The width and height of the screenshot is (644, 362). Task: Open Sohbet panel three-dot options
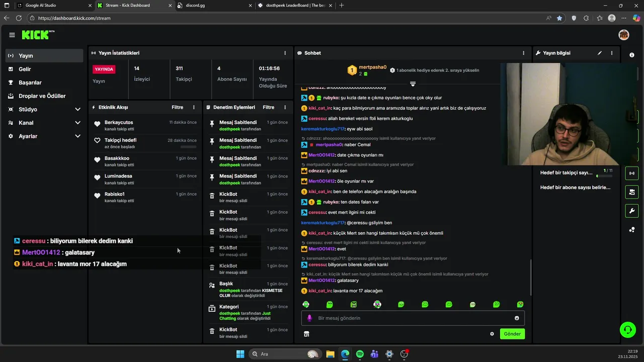pyautogui.click(x=523, y=53)
